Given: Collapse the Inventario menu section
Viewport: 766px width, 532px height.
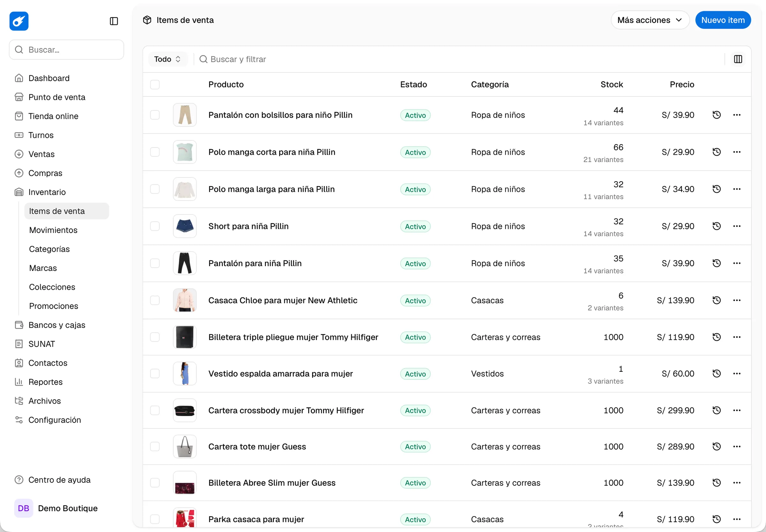Looking at the screenshot, I should coord(47,192).
